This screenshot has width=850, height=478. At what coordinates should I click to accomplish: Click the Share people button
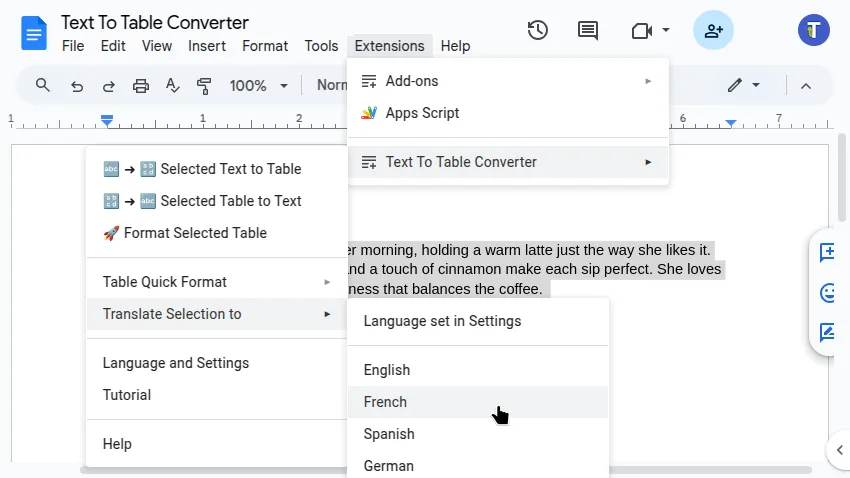[713, 30]
